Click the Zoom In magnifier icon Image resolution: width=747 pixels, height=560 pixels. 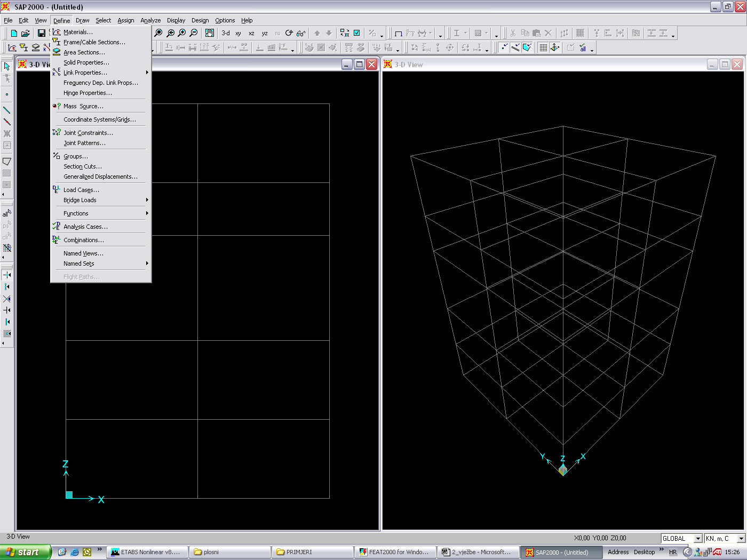pos(182,33)
